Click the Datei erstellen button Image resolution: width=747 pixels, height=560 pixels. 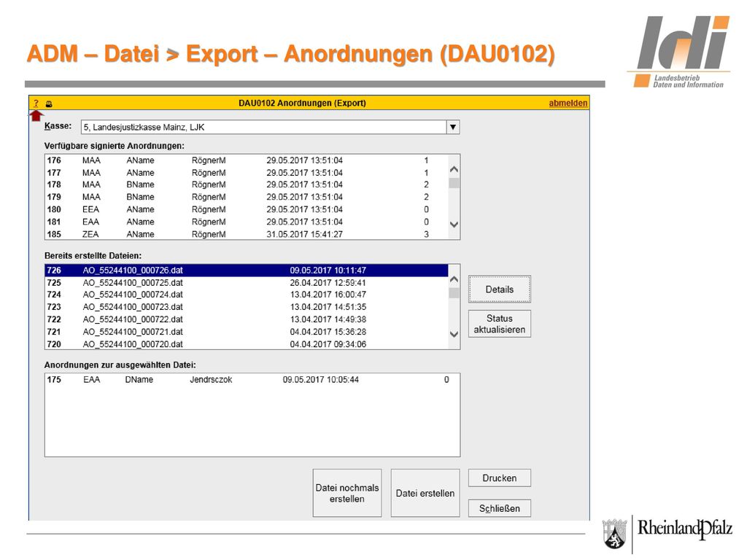coord(425,493)
